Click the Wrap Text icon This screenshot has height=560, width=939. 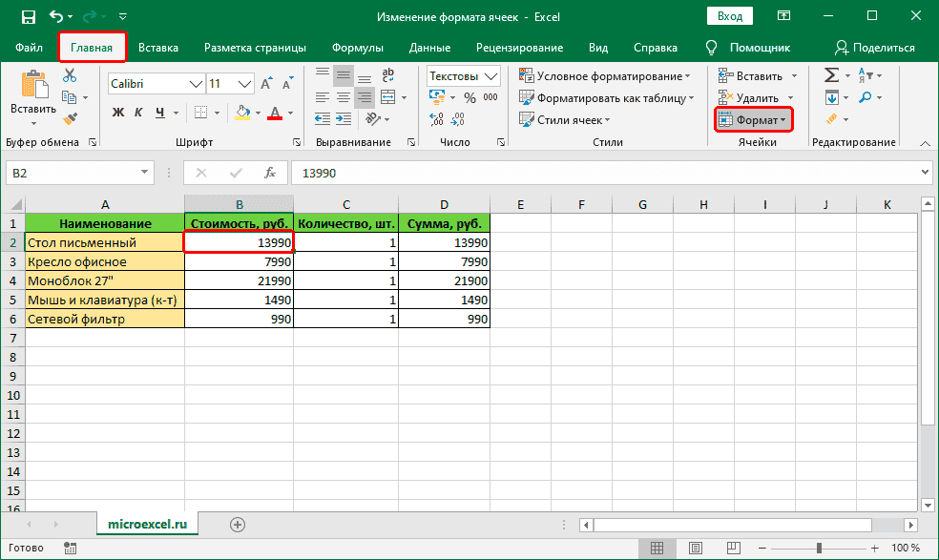point(387,76)
